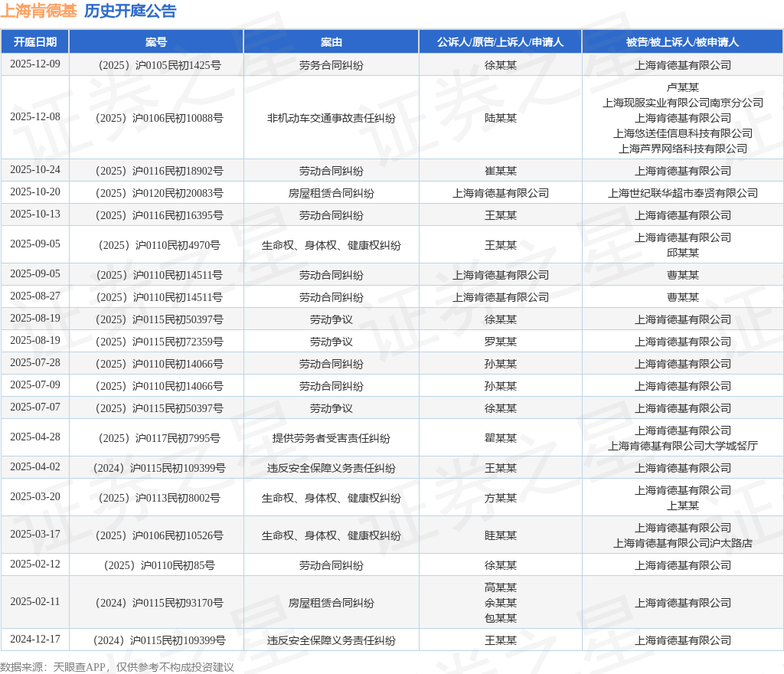Viewport: 784px width, 674px height.
Task: Click case number 沪0116民初18902号
Action: pyautogui.click(x=159, y=171)
